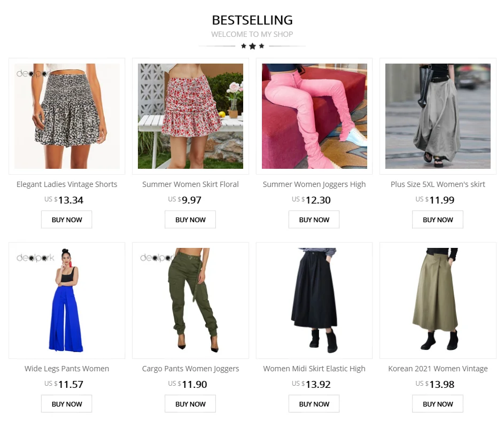View the blue wide leg pants image
504x429 pixels.
pos(67,300)
